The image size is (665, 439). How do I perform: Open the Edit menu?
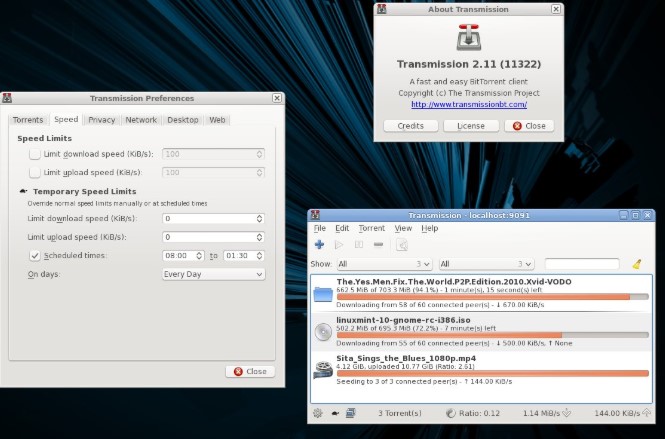[x=342, y=228]
